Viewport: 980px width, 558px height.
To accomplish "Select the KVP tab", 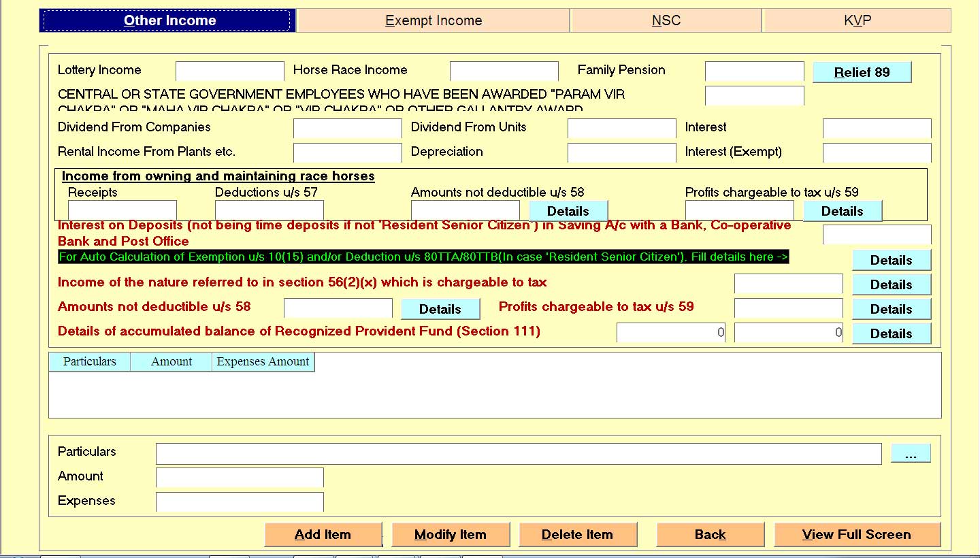I will [x=857, y=20].
